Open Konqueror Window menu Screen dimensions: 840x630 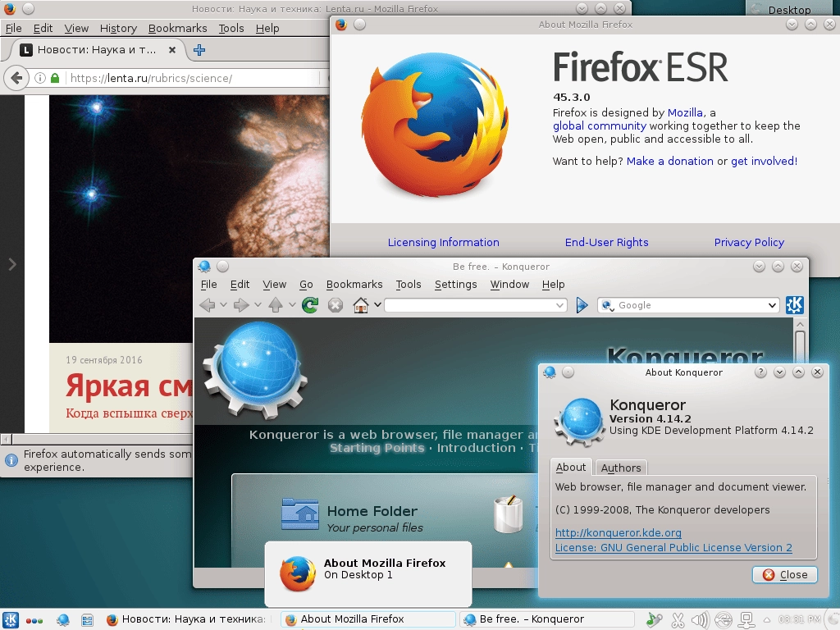pyautogui.click(x=509, y=285)
